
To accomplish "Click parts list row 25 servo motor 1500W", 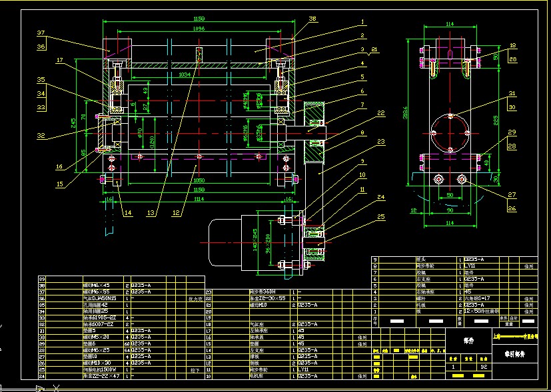I will [x=101, y=369].
